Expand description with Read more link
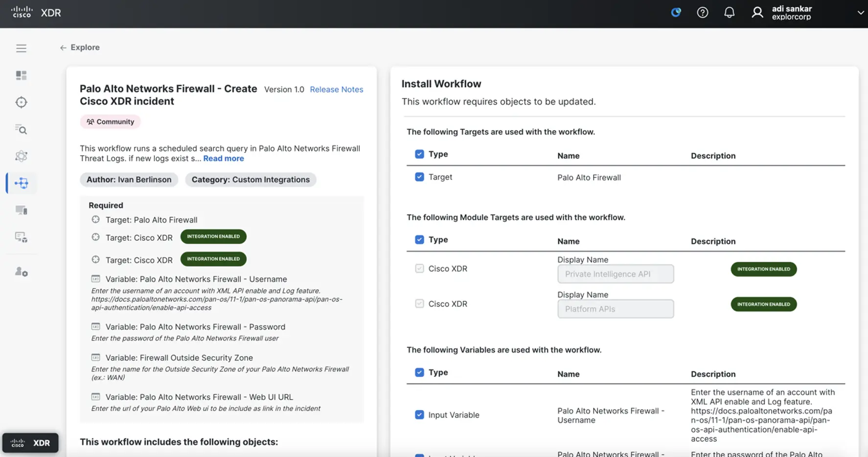 coord(223,159)
